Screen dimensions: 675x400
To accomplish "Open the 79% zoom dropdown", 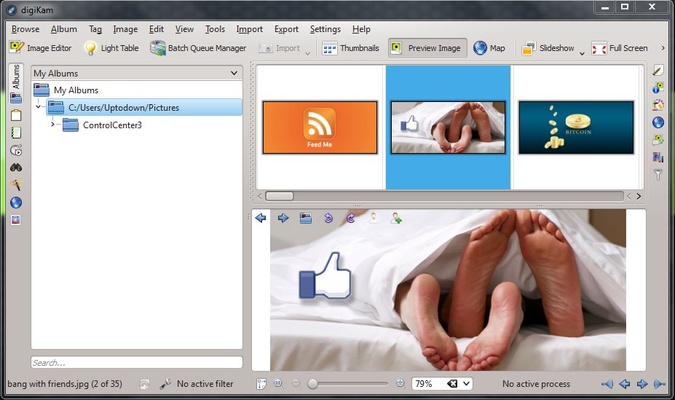I will click(x=466, y=384).
